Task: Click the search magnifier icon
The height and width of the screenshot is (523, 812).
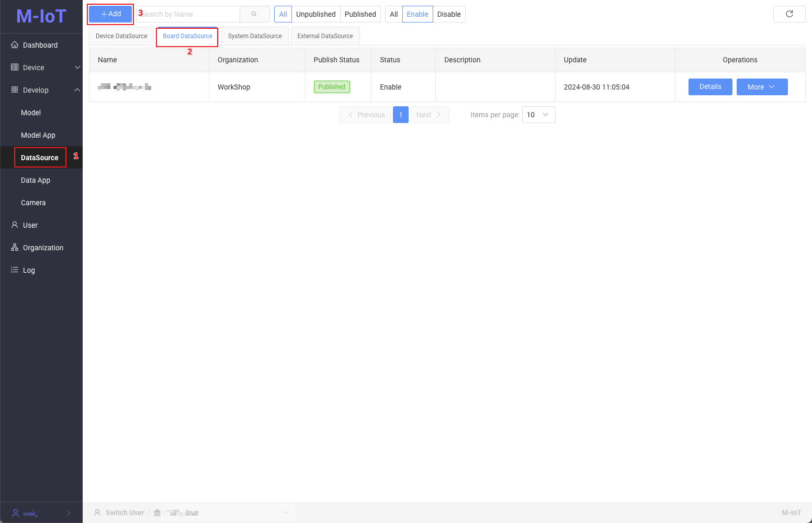Action: pyautogui.click(x=254, y=14)
